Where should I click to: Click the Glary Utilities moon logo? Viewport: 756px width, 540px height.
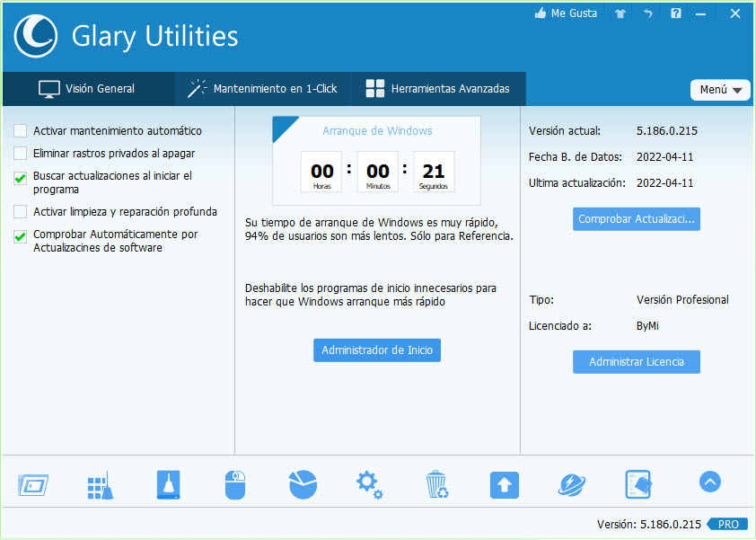[x=36, y=36]
